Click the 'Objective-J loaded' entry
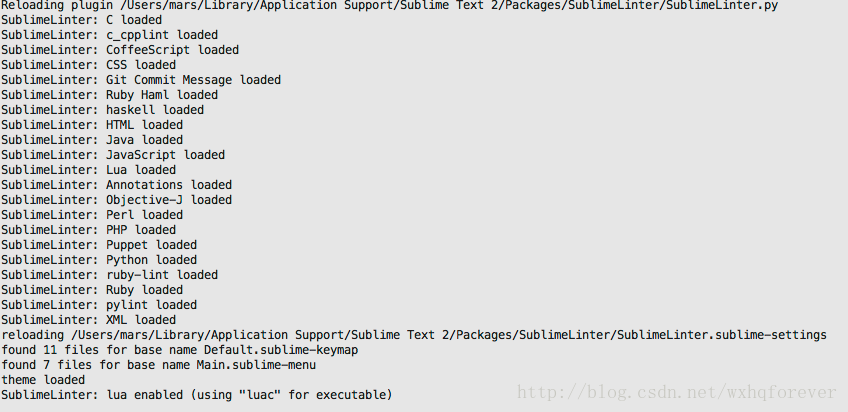The height and width of the screenshot is (412, 848). tap(116, 200)
